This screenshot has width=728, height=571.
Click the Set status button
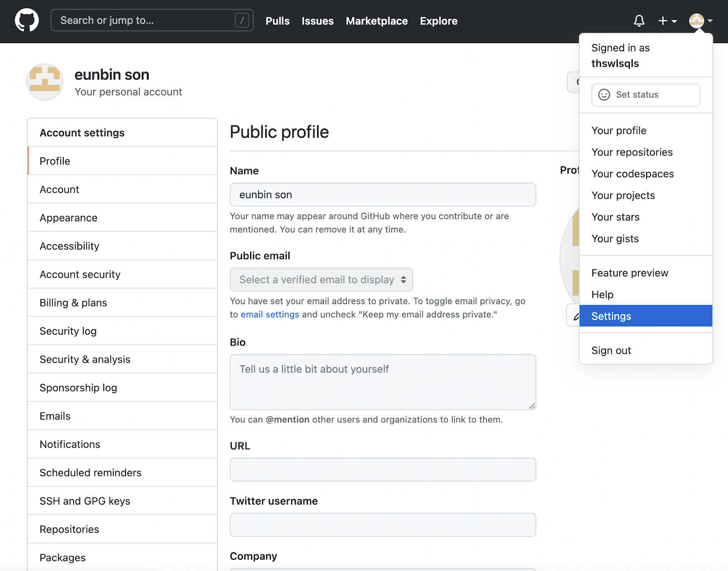(x=646, y=95)
